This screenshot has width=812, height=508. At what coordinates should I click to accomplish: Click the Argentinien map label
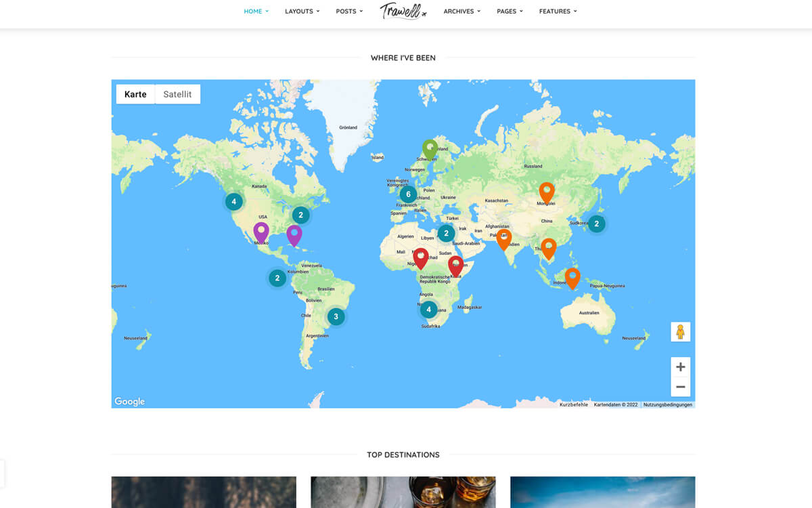click(x=317, y=335)
